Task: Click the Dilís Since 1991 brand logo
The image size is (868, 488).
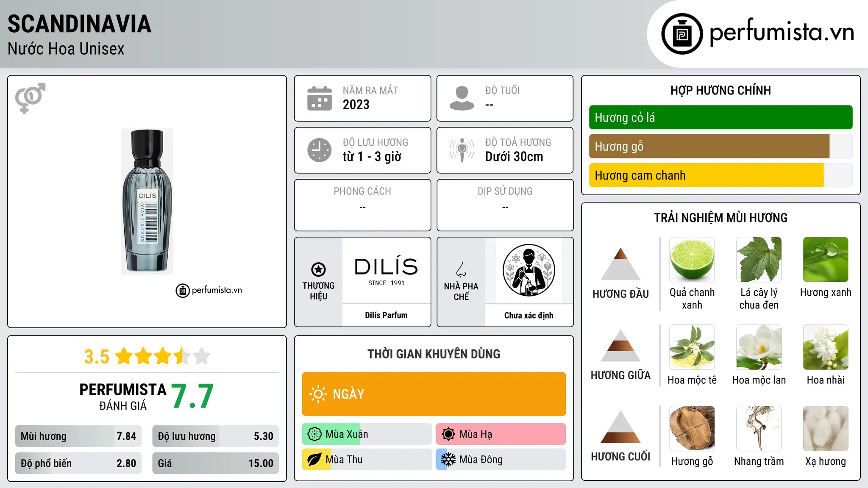Action: (x=386, y=272)
